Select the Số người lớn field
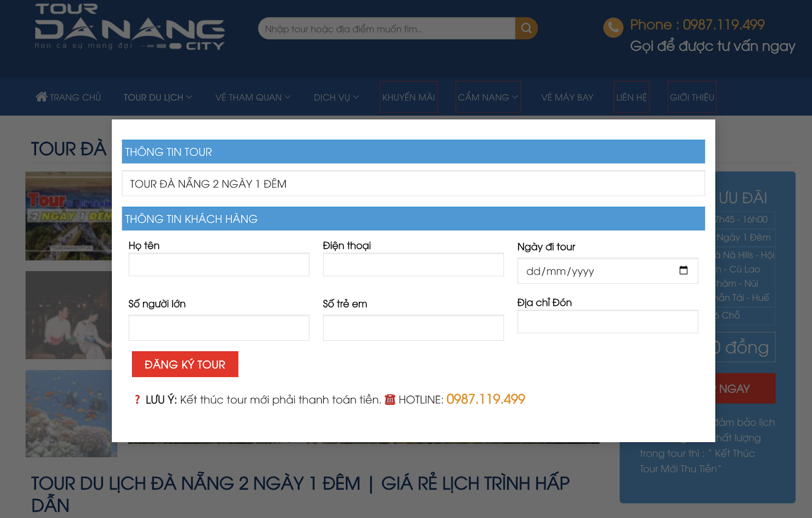812x518 pixels. [219, 328]
